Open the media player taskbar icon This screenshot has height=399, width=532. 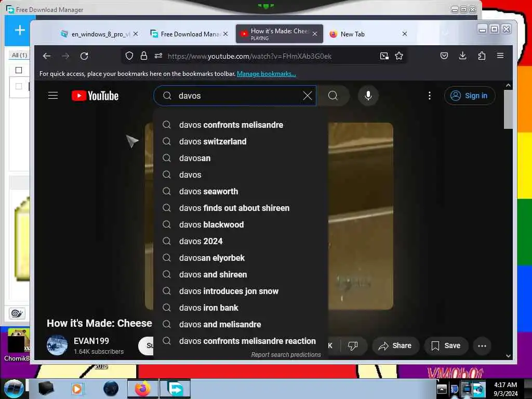(77, 389)
